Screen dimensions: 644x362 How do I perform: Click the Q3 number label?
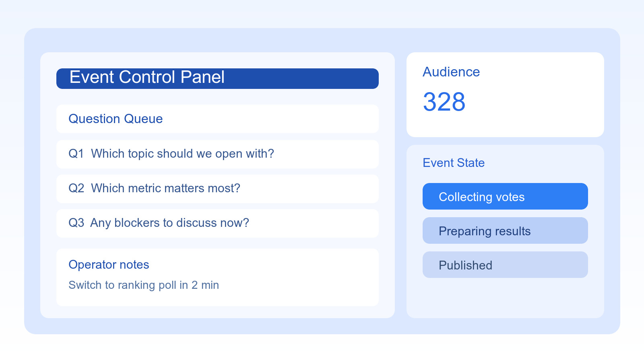pyautogui.click(x=76, y=223)
